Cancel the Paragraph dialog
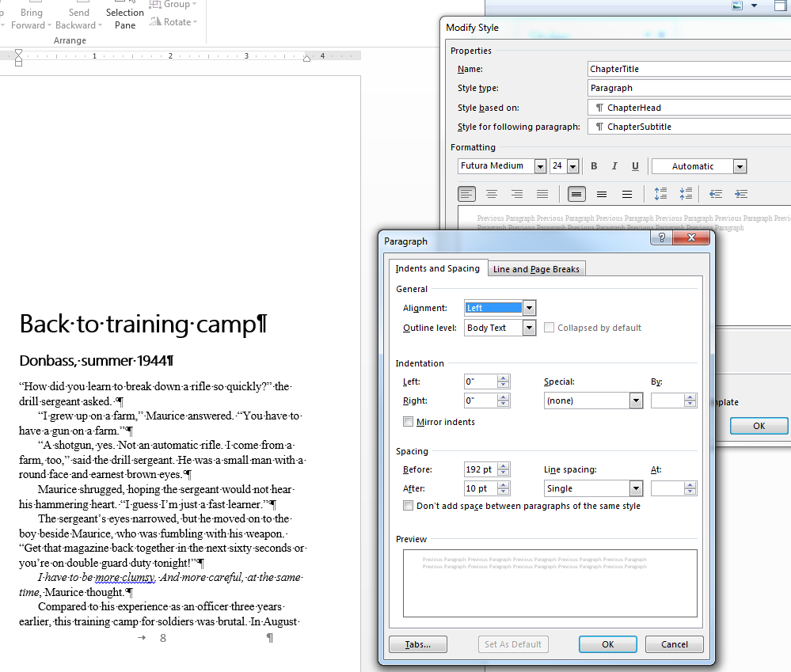The width and height of the screenshot is (791, 672). [674, 644]
